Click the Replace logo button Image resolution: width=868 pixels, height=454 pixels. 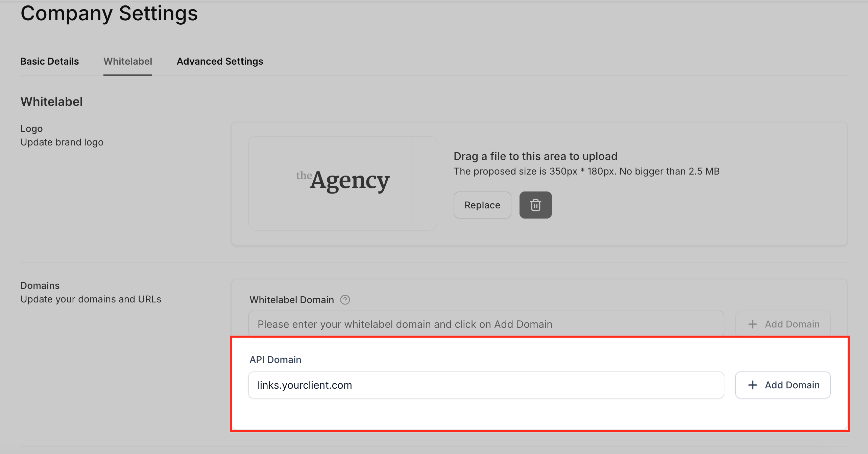coord(482,205)
